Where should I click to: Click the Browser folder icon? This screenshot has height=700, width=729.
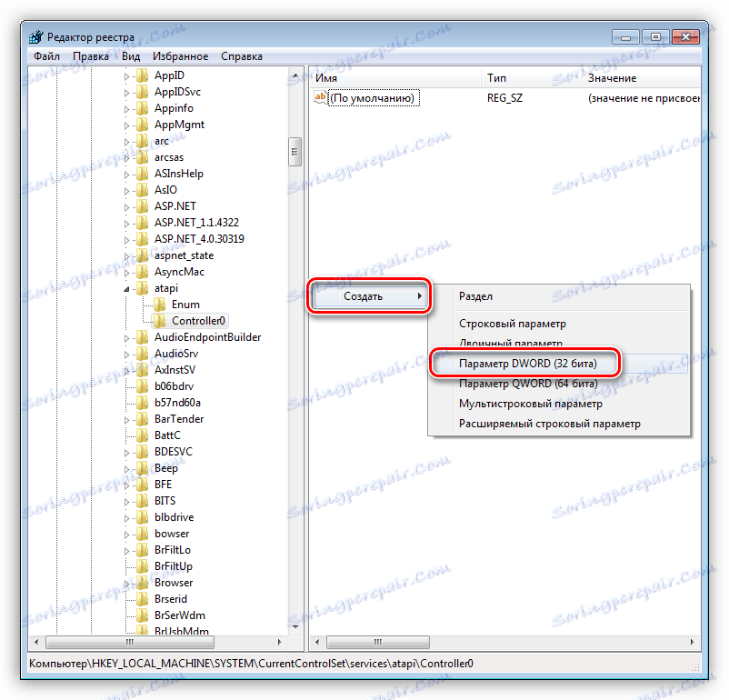tap(143, 583)
